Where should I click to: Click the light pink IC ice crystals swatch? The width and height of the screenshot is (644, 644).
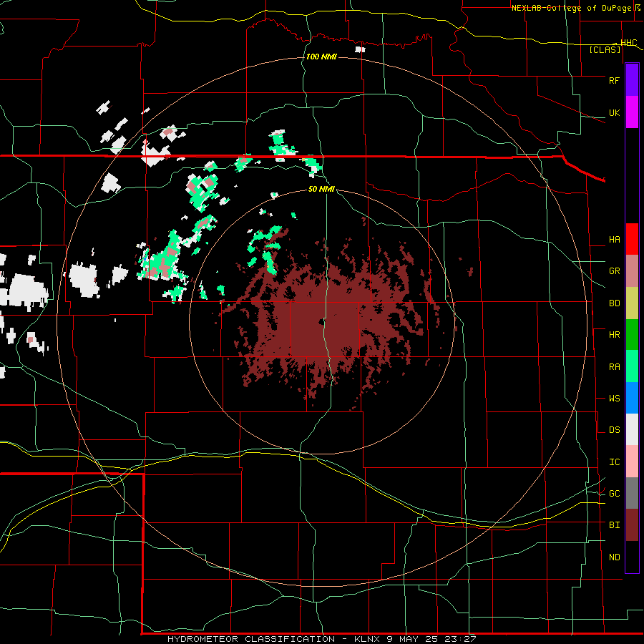tap(632, 462)
